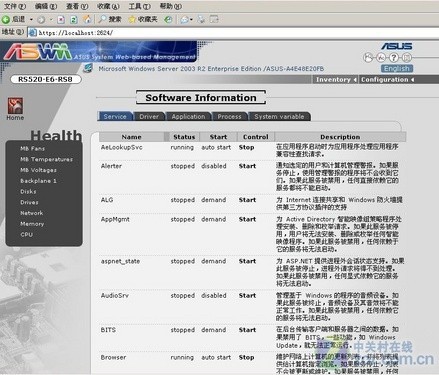Expand the Configuration menu
This screenshot has height=375, width=439.
coord(387,80)
